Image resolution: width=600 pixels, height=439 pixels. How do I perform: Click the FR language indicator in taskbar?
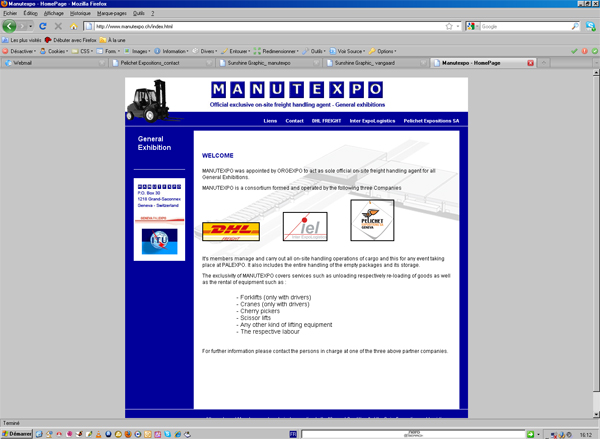point(293,434)
